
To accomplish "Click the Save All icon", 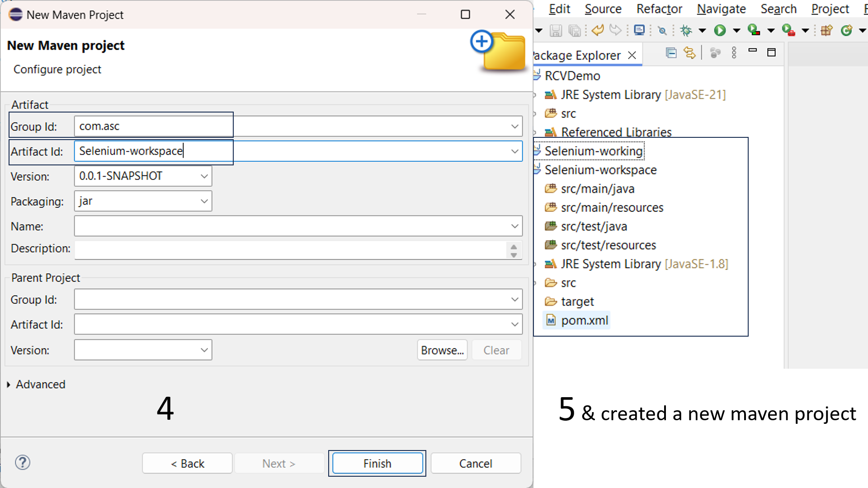I will click(575, 30).
